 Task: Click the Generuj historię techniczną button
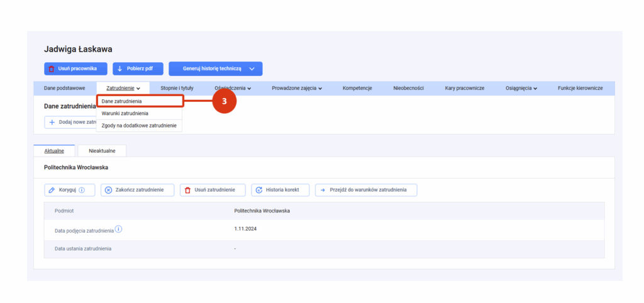click(x=216, y=69)
